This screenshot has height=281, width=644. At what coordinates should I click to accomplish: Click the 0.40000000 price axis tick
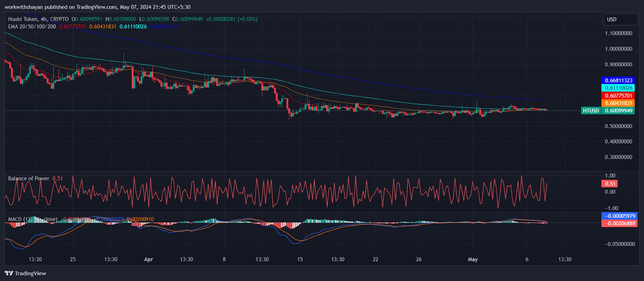coord(619,142)
